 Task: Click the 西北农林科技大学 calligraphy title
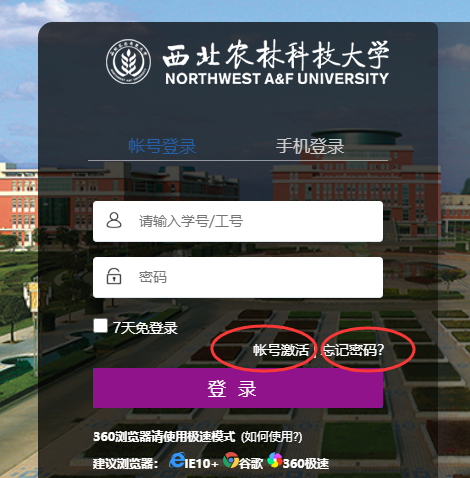[x=276, y=55]
